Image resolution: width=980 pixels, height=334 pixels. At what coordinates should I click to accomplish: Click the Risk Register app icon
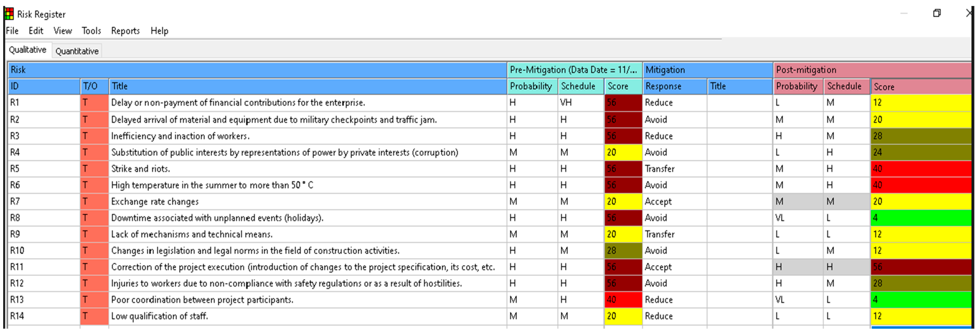9,14
